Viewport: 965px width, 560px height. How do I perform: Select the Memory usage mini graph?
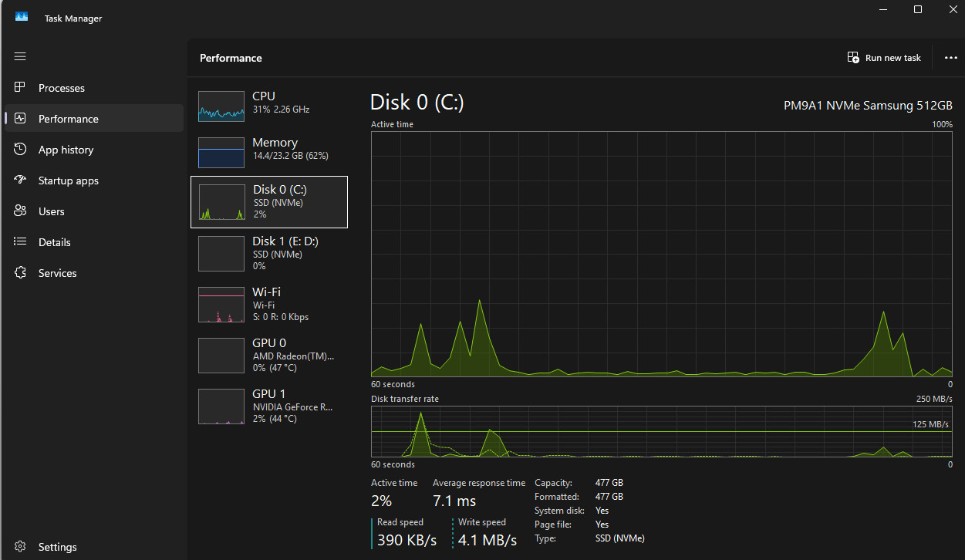221,153
